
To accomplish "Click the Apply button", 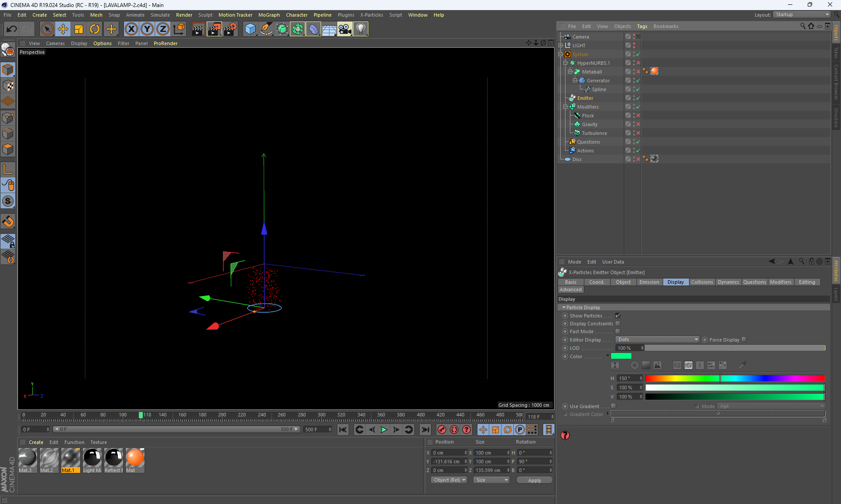I will 534,480.
